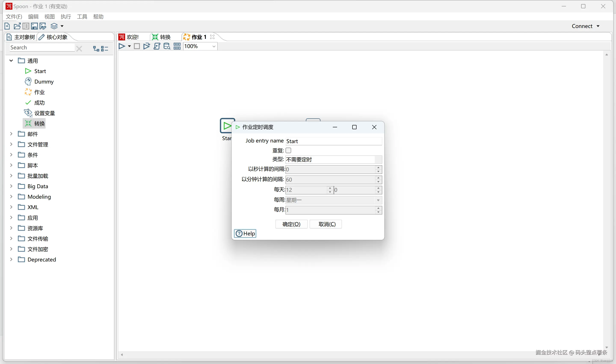Click the SQL script icon in job toolbar
Screen dimensions: 616x364
pyautogui.click(x=157, y=46)
